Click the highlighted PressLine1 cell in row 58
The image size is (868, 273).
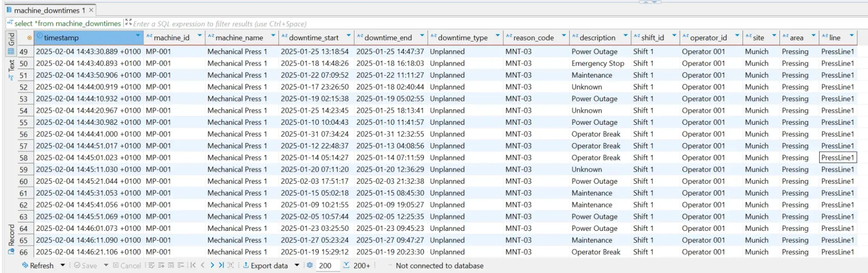[x=838, y=158]
